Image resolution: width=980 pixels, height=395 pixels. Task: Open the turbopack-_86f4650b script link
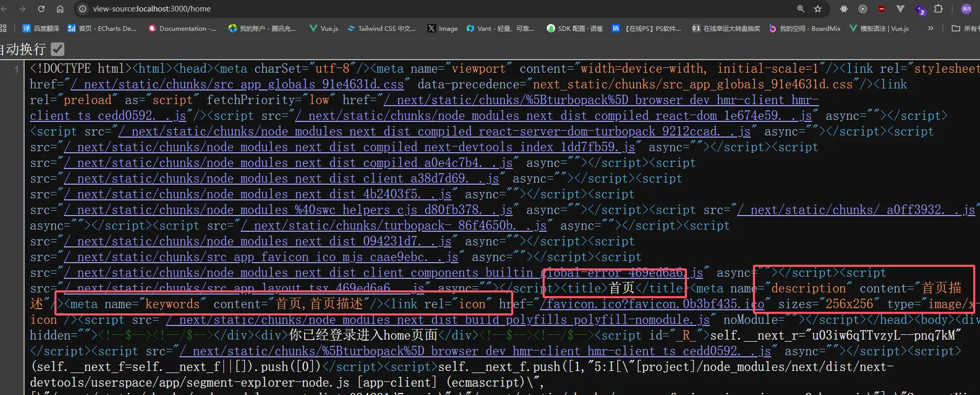pyautogui.click(x=393, y=225)
